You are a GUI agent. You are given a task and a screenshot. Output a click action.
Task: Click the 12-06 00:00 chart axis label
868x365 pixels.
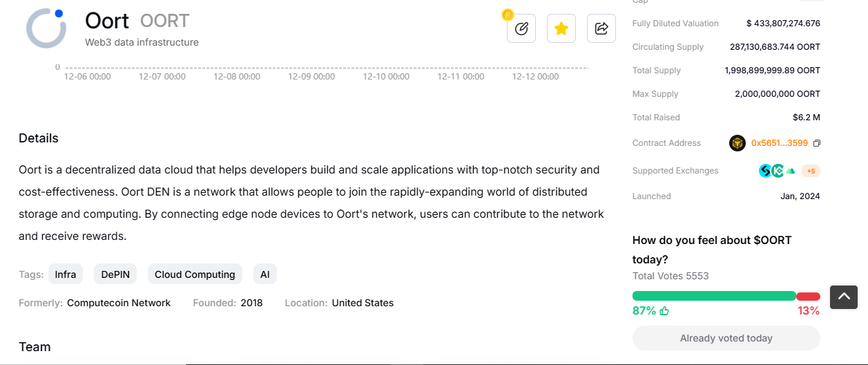pyautogui.click(x=88, y=77)
